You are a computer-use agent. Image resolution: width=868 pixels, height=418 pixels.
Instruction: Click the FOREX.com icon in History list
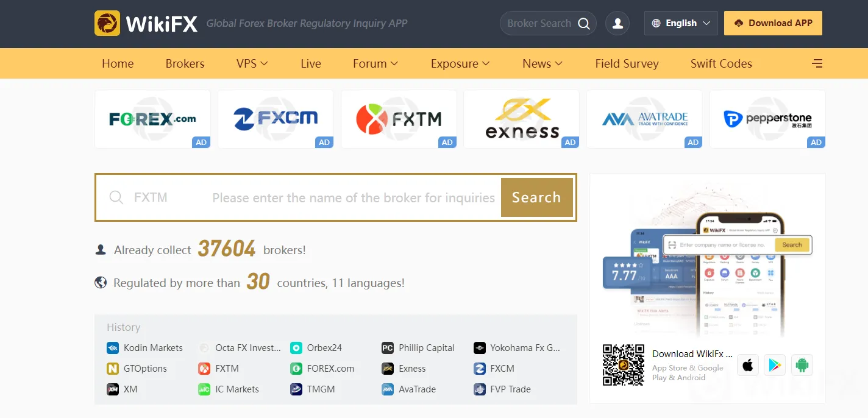[296, 369]
